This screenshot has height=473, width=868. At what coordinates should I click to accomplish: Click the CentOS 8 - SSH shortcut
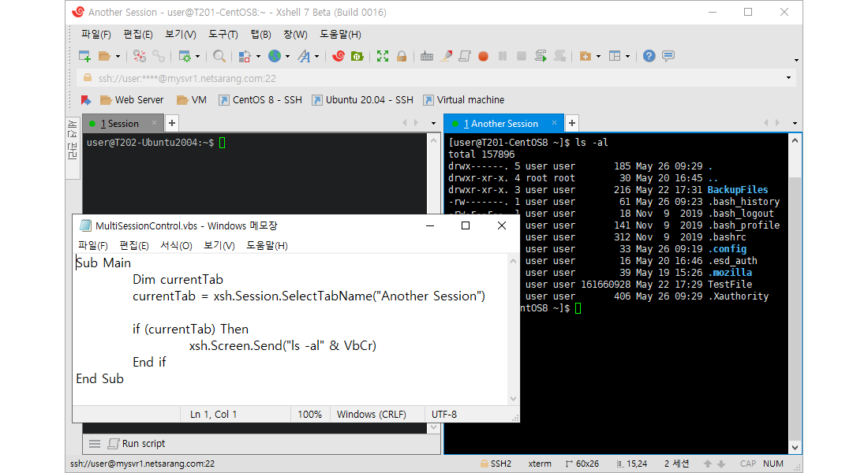(x=260, y=100)
